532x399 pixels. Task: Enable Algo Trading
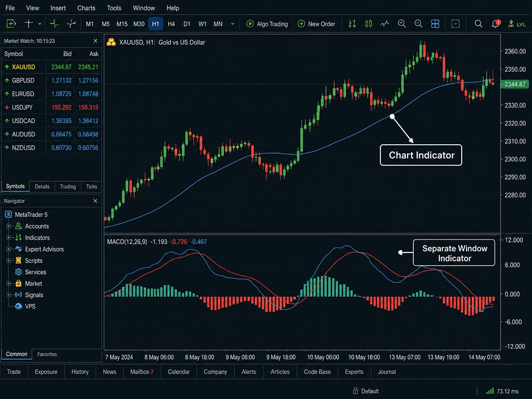pos(267,24)
